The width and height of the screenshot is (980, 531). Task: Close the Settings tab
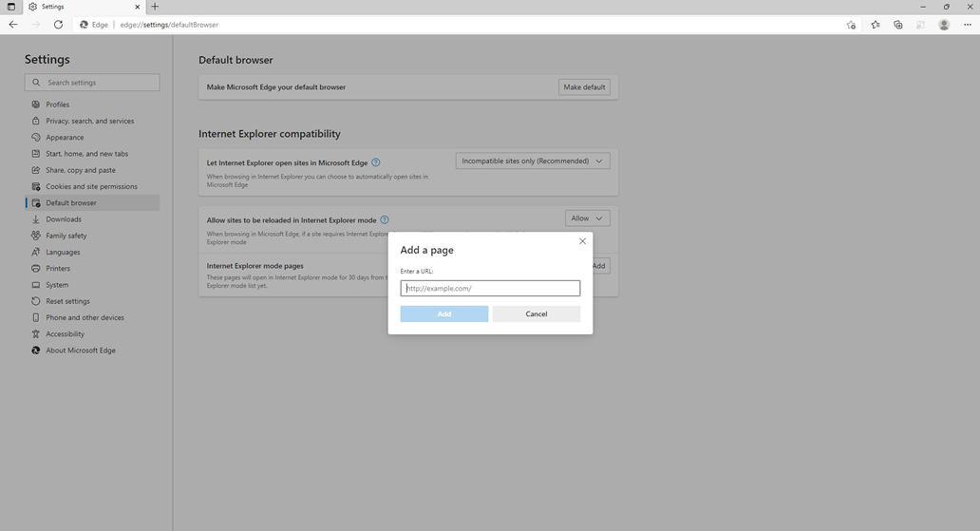(x=138, y=7)
